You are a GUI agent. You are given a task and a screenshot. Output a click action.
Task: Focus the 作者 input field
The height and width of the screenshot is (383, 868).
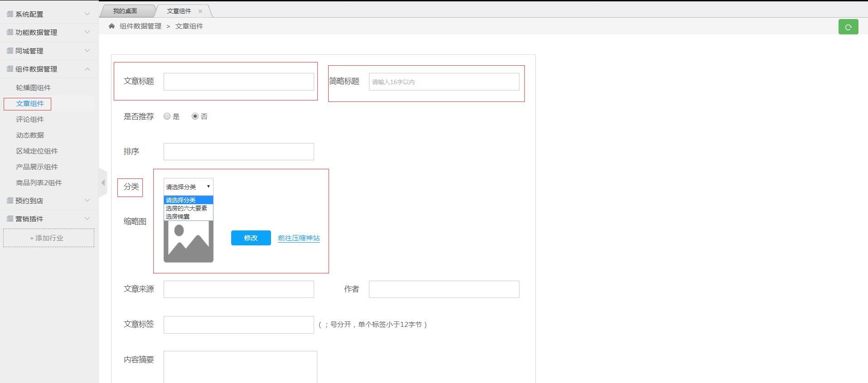click(444, 289)
